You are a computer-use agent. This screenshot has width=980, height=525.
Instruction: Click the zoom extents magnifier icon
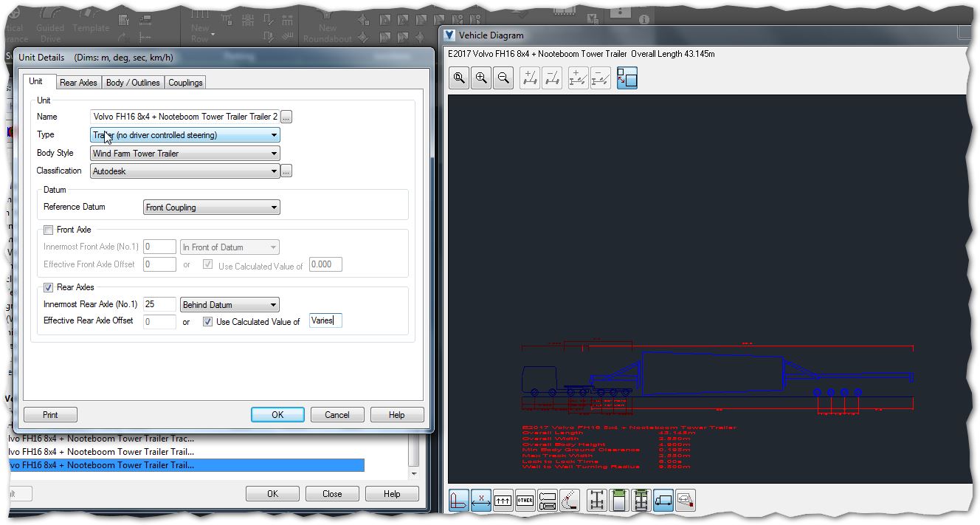(x=459, y=78)
